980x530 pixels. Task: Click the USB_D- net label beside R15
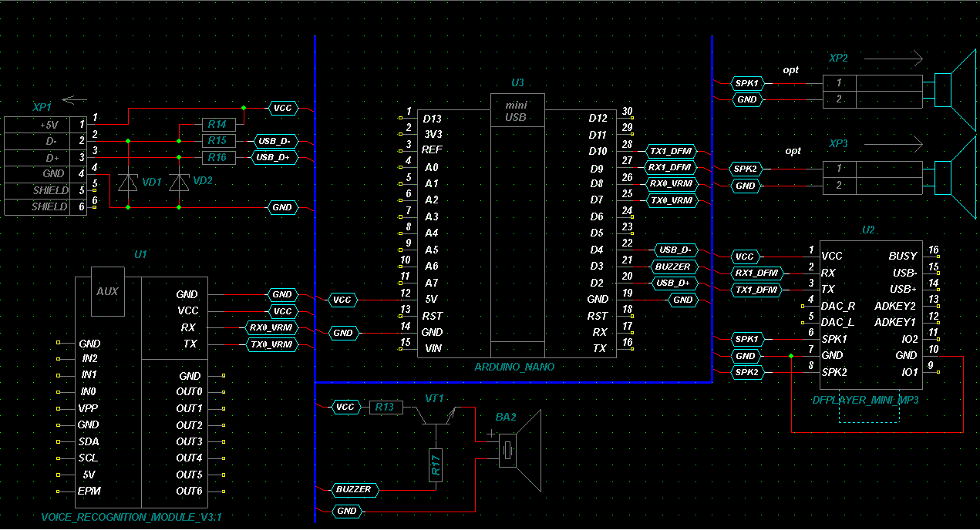tap(275, 141)
